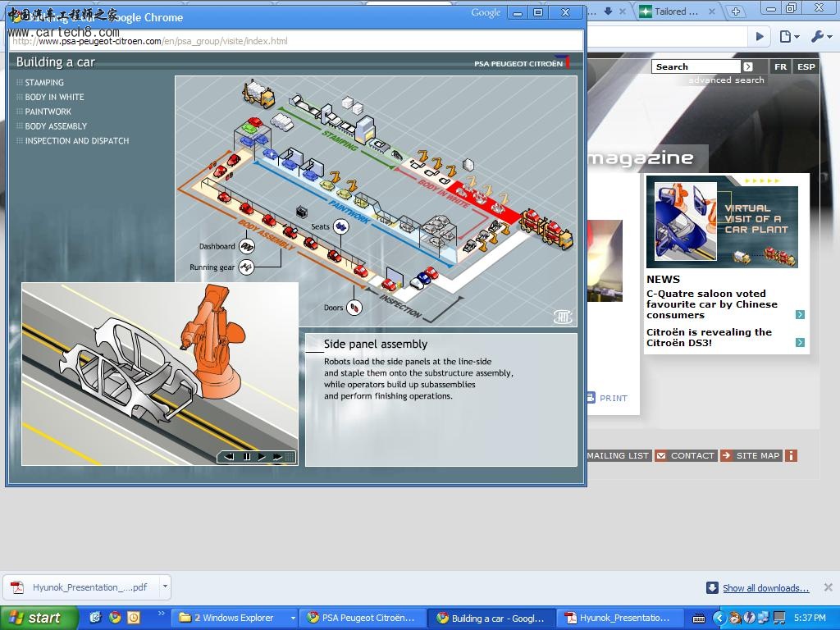
Task: Maximize the Building a car popup window
Action: click(538, 12)
